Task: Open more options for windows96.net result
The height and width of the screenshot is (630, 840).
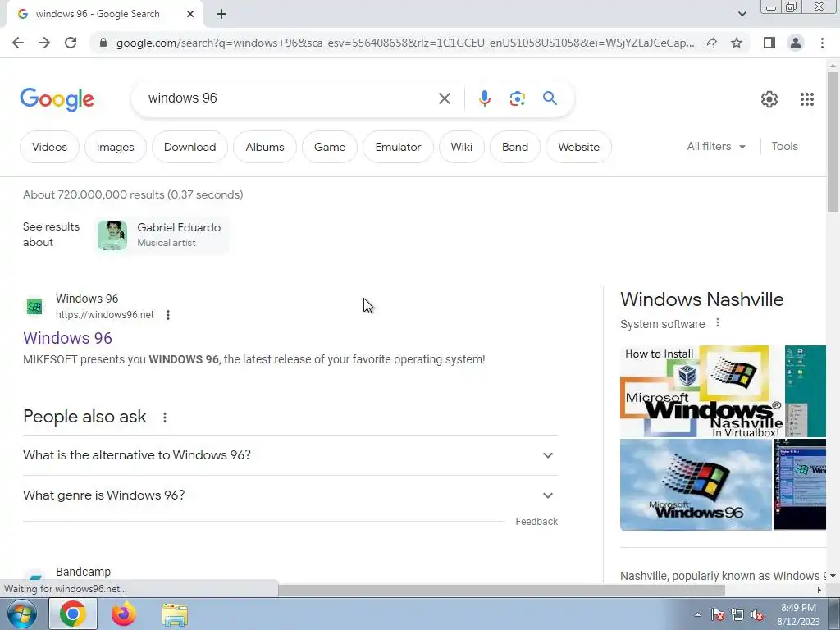Action: [167, 315]
